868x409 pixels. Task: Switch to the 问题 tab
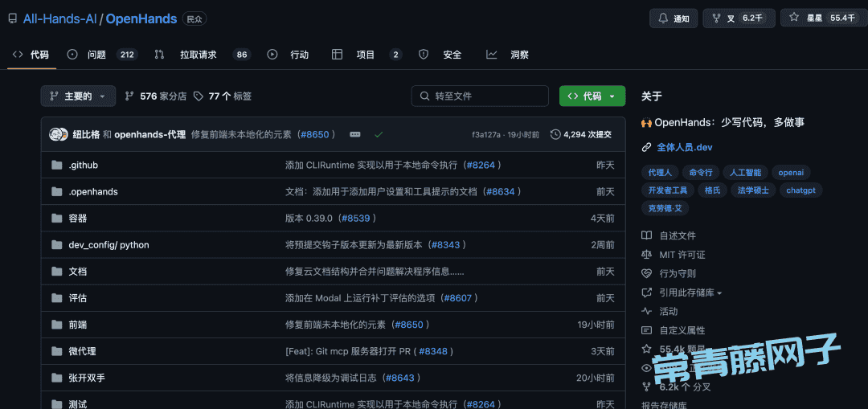[102, 54]
